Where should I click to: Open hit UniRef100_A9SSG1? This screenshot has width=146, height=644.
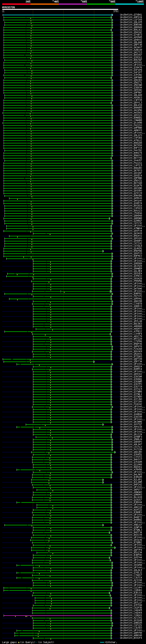(x=131, y=63)
